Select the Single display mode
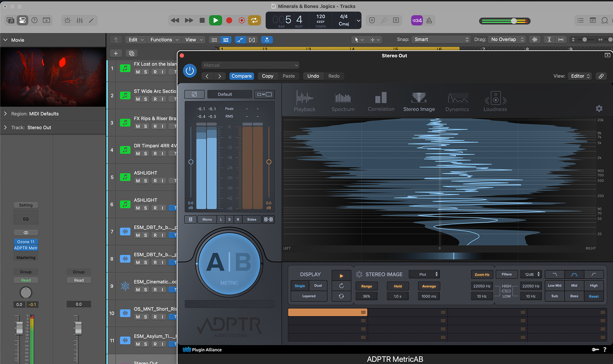The height and width of the screenshot is (364, 613). coord(300,286)
